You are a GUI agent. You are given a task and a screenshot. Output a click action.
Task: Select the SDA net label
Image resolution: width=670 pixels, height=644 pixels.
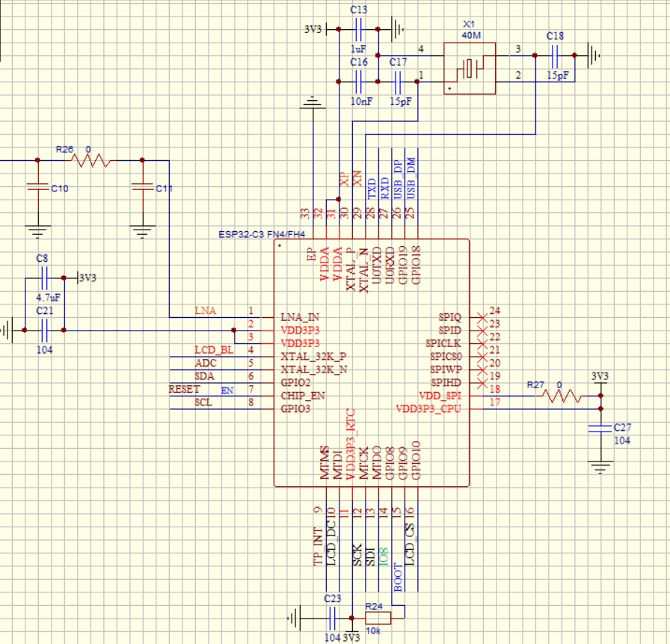click(204, 376)
